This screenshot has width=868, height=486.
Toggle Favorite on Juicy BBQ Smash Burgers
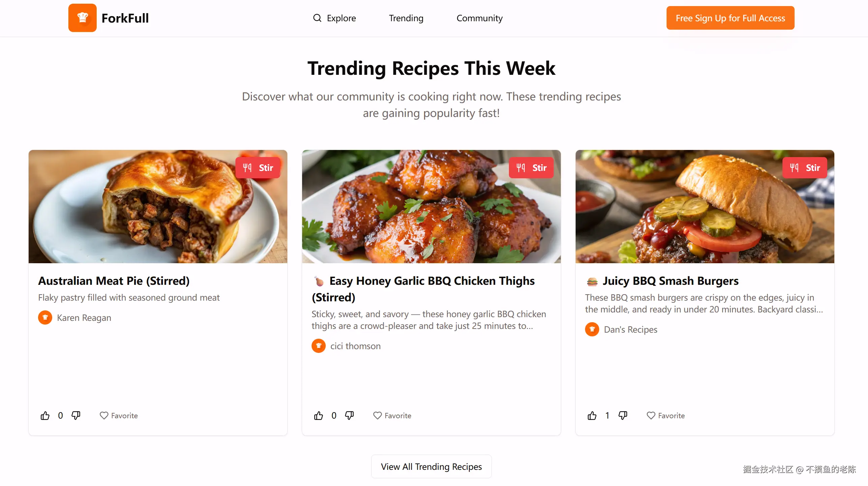(x=666, y=416)
